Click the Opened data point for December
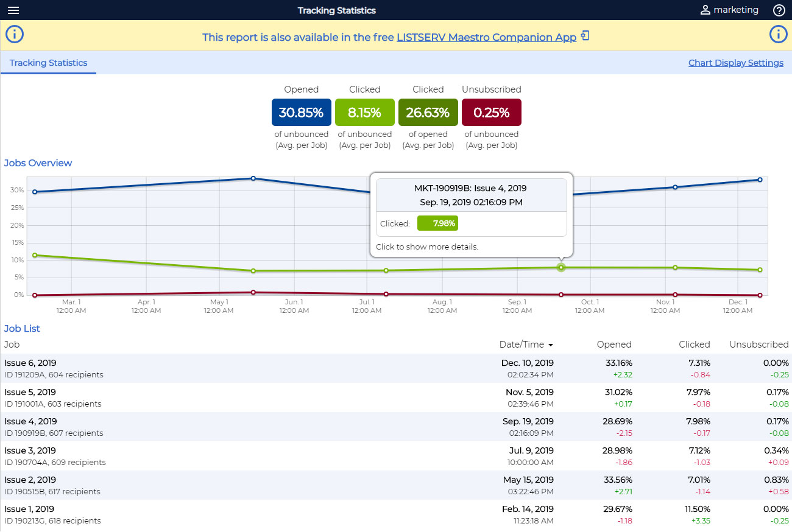 pos(760,180)
